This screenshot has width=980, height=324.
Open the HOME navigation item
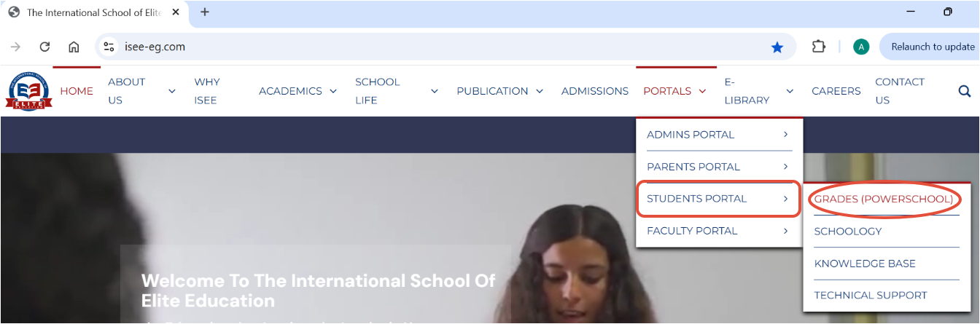click(77, 91)
